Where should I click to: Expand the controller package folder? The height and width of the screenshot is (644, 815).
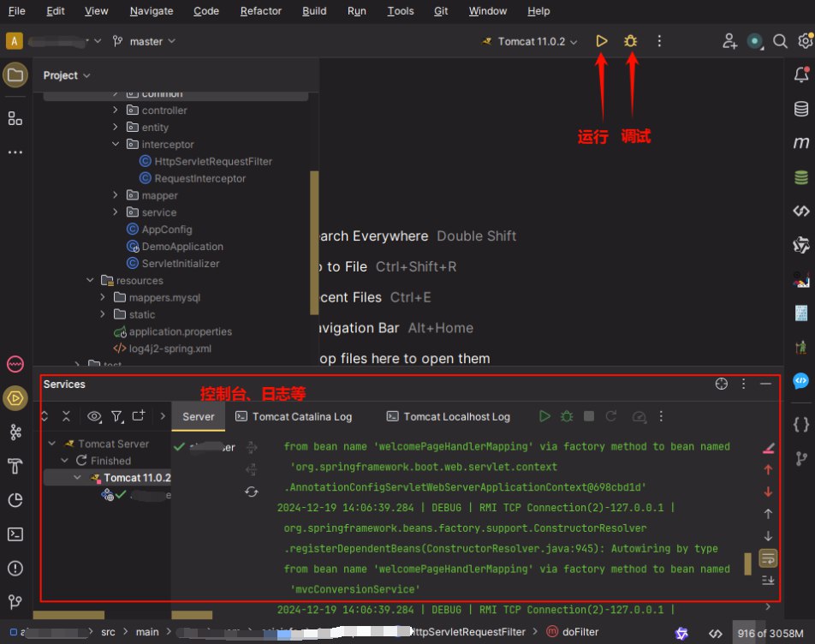(116, 110)
